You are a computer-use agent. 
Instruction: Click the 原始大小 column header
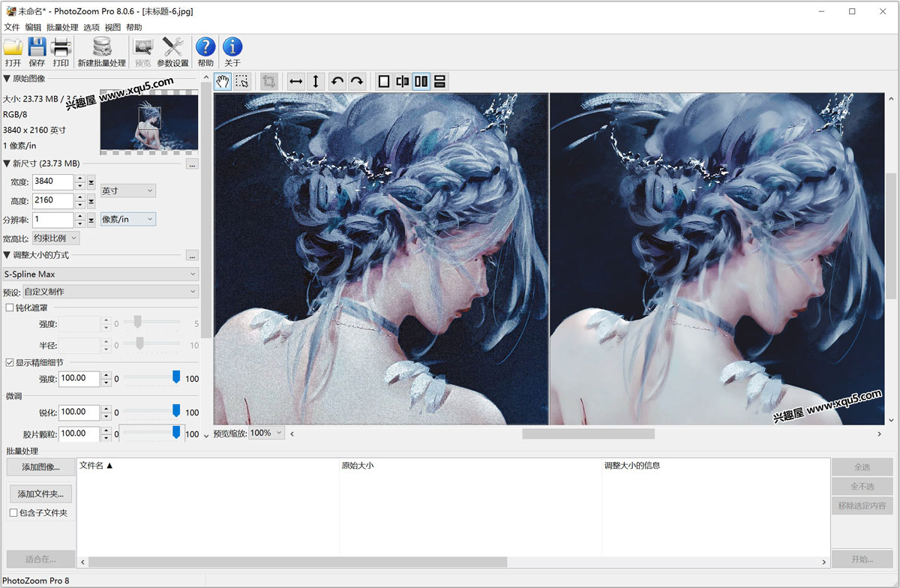click(470, 466)
